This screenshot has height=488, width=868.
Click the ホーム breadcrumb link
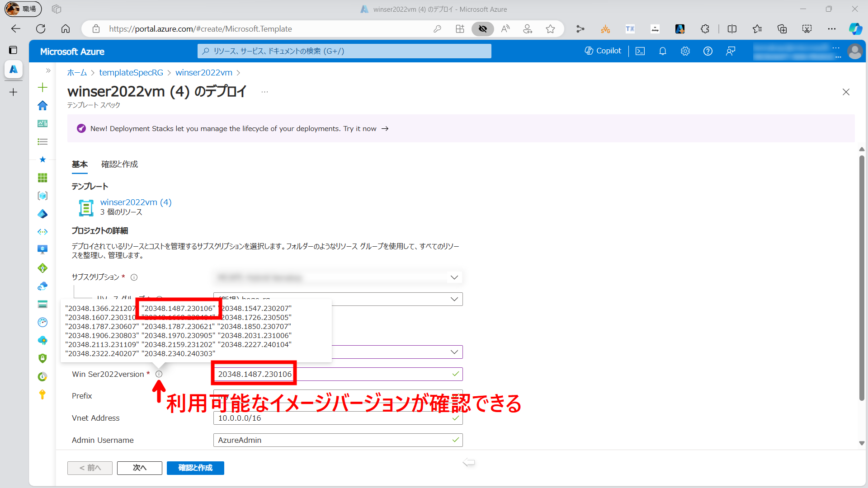tap(77, 73)
